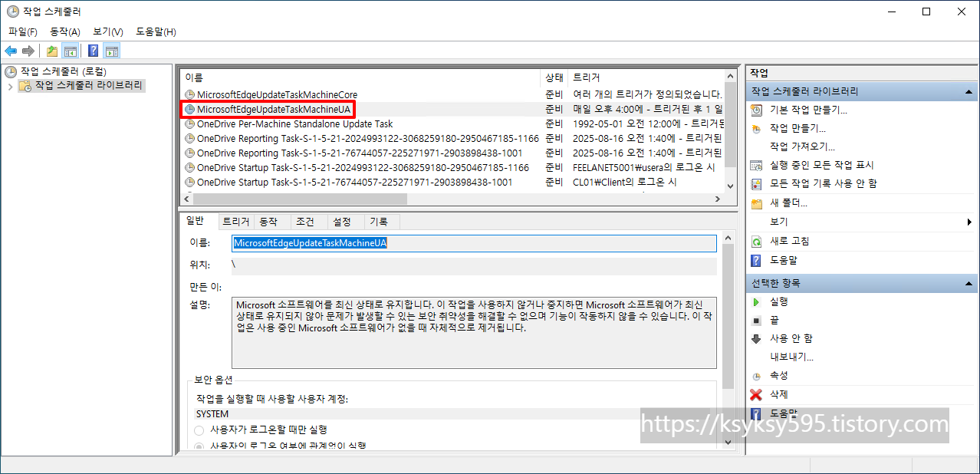Select OneDrive Reporting Task ending in 2950467185-1166

coord(452,139)
